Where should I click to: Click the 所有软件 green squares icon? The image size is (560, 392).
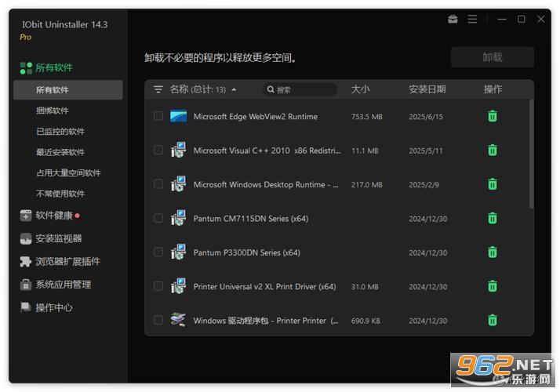26,68
